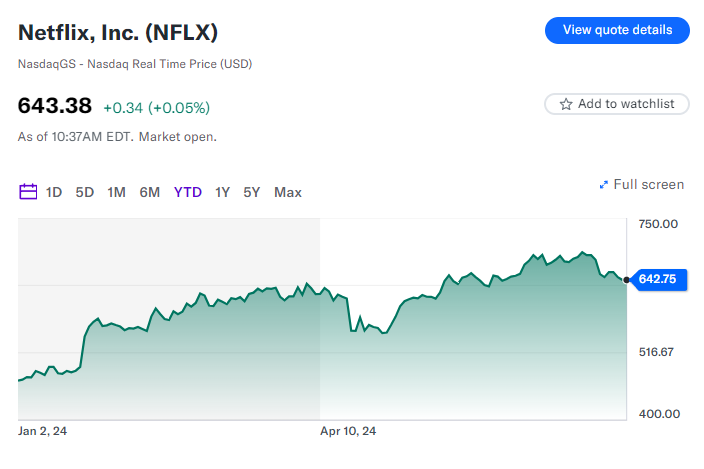Click the 642.75 current price marker label
This screenshot has height=469, width=704.
(658, 279)
